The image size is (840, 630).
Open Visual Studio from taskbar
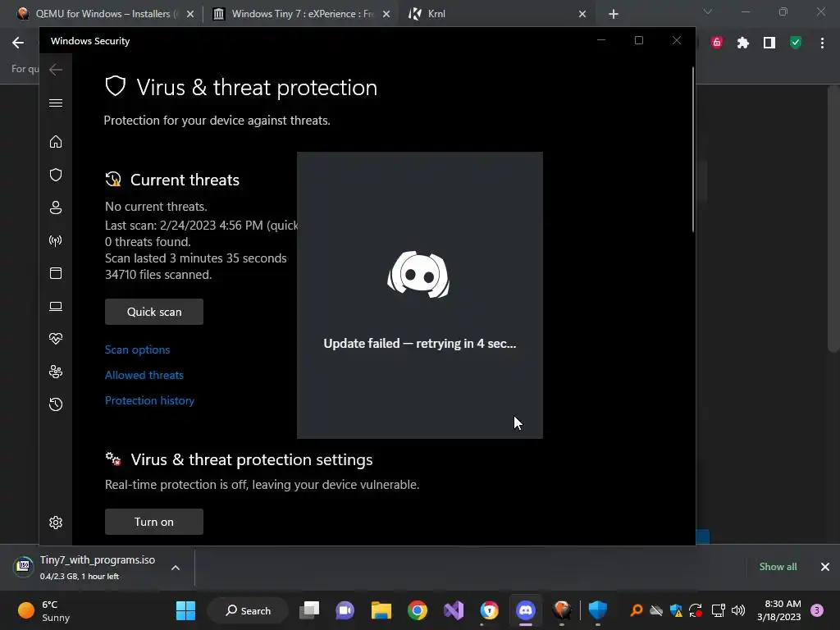[453, 610]
